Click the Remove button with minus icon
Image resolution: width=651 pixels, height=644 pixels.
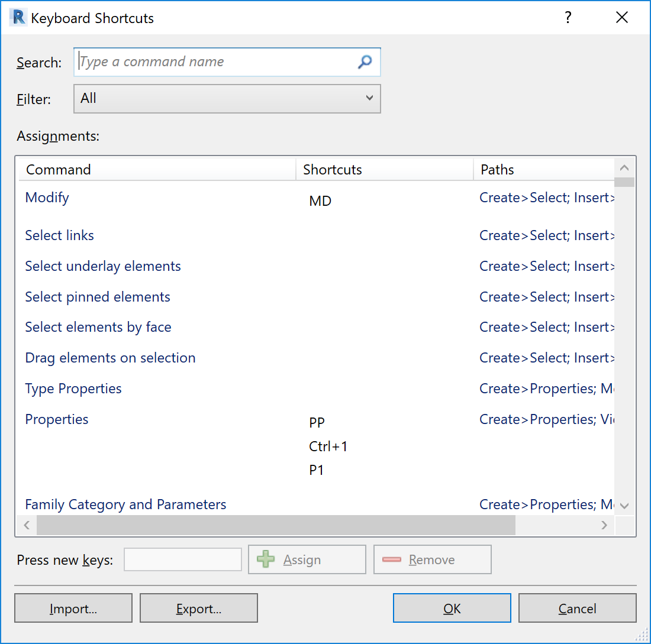[432, 559]
